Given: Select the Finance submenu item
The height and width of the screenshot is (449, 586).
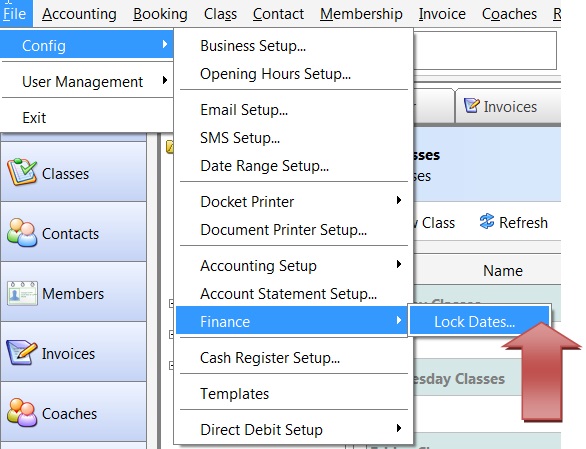Looking at the screenshot, I should (x=292, y=320).
